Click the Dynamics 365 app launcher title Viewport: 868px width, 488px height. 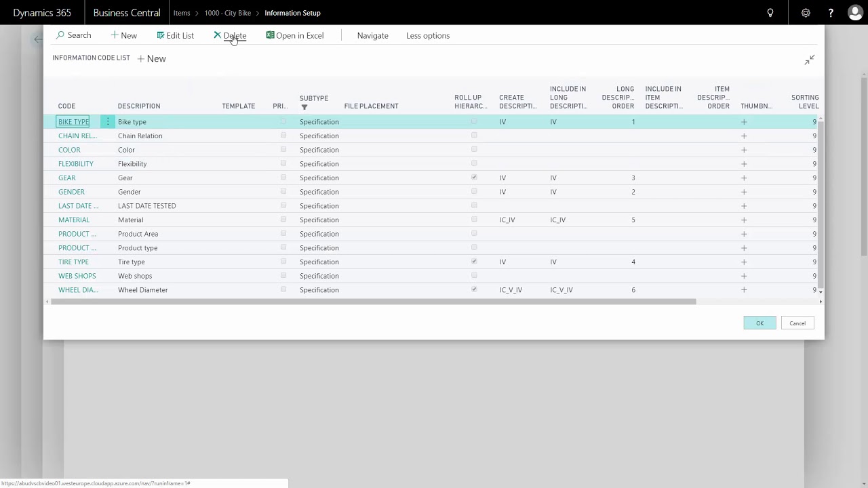42,13
